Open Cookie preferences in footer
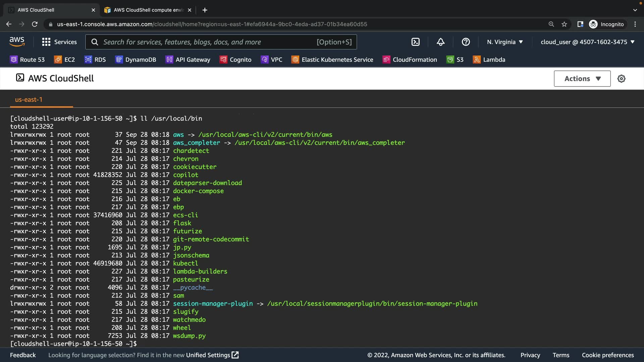Image resolution: width=644 pixels, height=362 pixels. click(x=607, y=355)
